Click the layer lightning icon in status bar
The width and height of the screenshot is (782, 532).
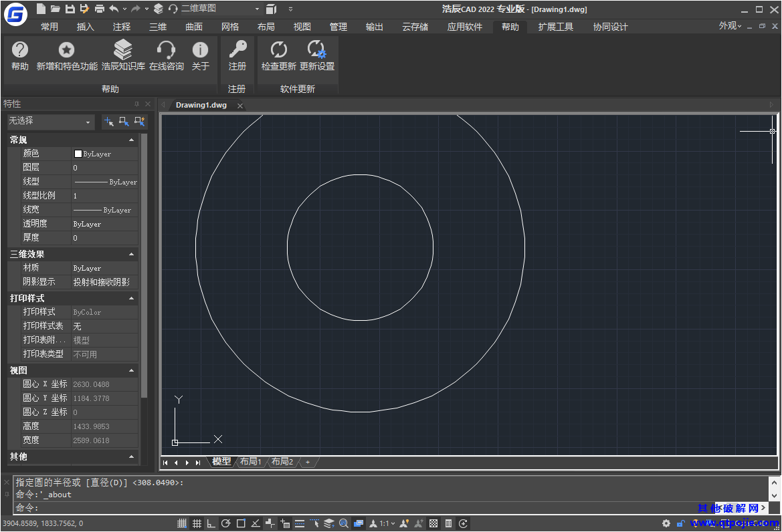[x=328, y=523]
